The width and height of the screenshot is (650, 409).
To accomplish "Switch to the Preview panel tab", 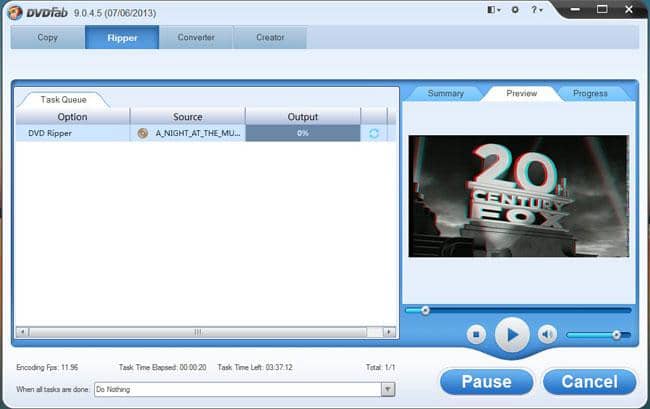I will coord(521,94).
